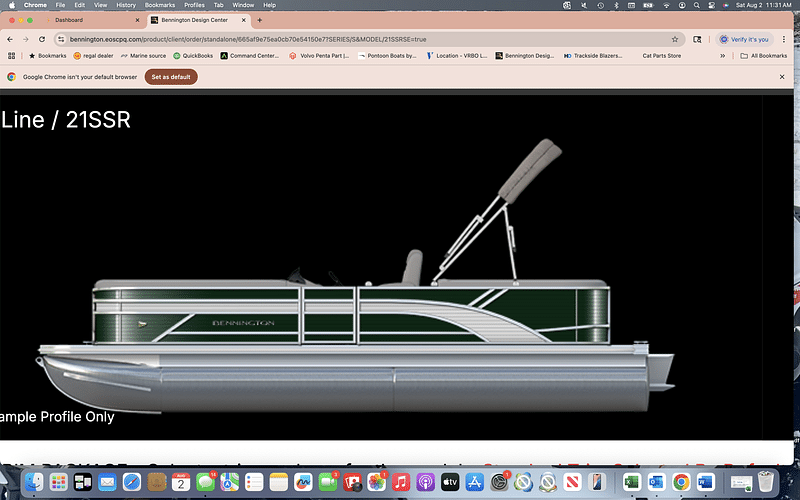Image resolution: width=800 pixels, height=500 pixels.
Task: Open the Chrome application menu
Action: 35,5
